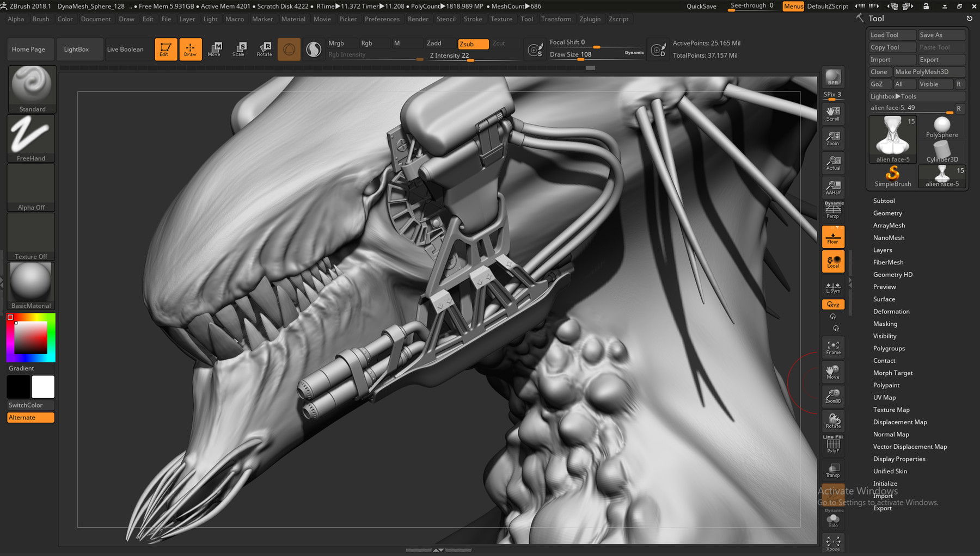Toggle the Floor grid icon
Image resolution: width=980 pixels, height=556 pixels.
coord(832,236)
